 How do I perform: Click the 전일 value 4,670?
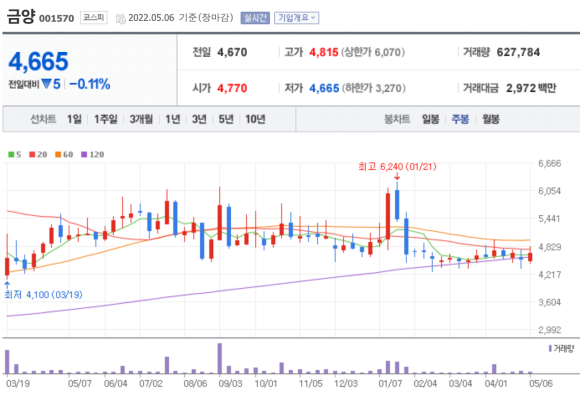pos(232,52)
